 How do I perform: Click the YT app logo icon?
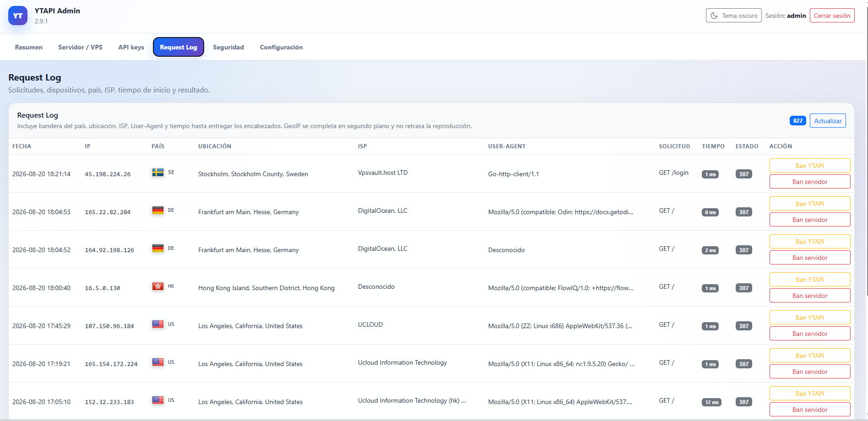click(x=18, y=16)
